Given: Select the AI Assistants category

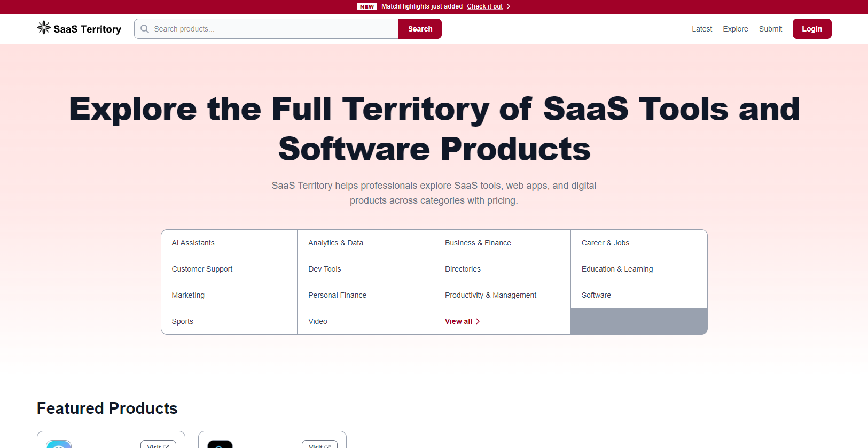Looking at the screenshot, I should tap(193, 243).
